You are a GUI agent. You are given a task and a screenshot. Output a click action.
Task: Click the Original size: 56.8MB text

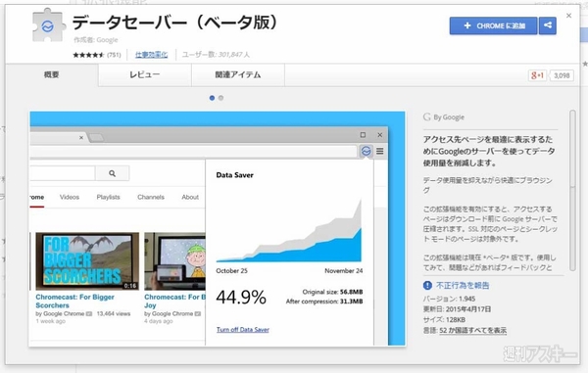point(332,292)
